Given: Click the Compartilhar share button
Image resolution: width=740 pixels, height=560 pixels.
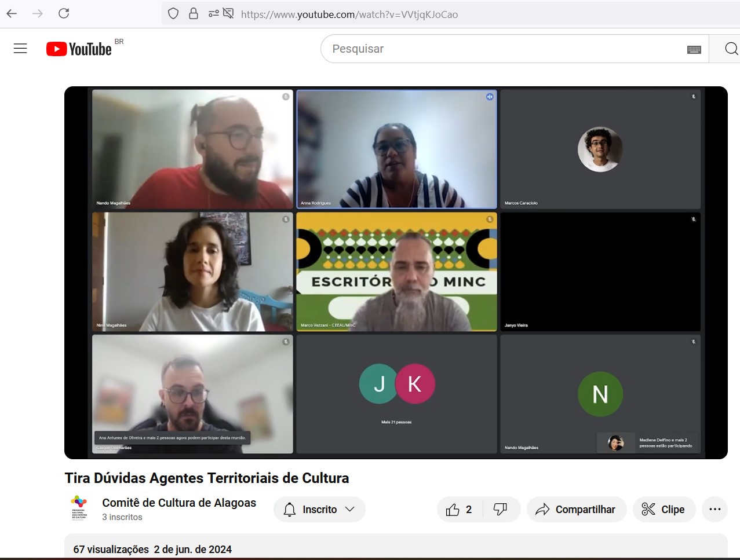Looking at the screenshot, I should tap(576, 510).
